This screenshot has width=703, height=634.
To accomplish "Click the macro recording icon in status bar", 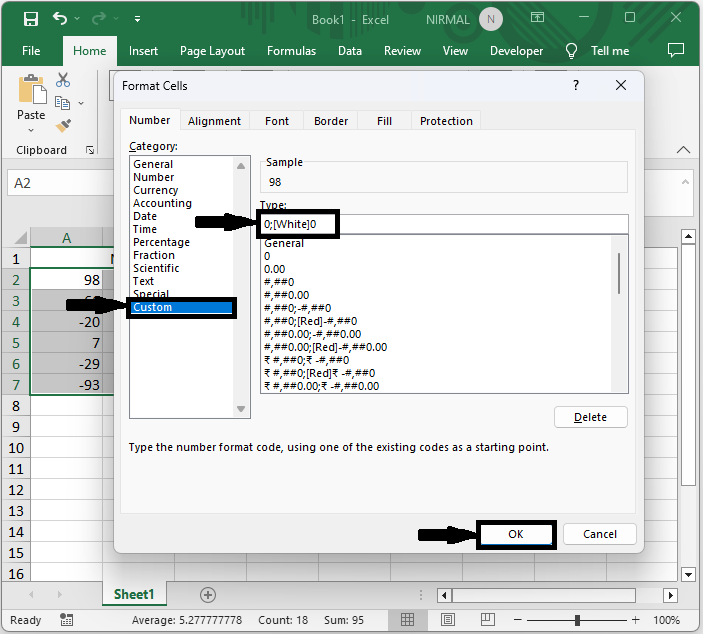I will (x=66, y=620).
